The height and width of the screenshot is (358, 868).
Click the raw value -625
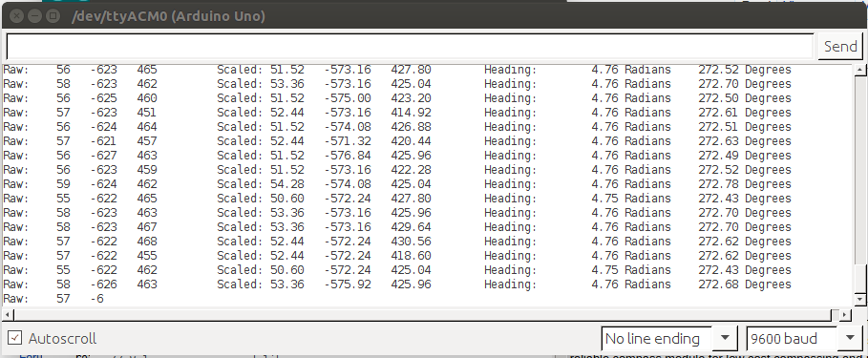click(x=103, y=98)
